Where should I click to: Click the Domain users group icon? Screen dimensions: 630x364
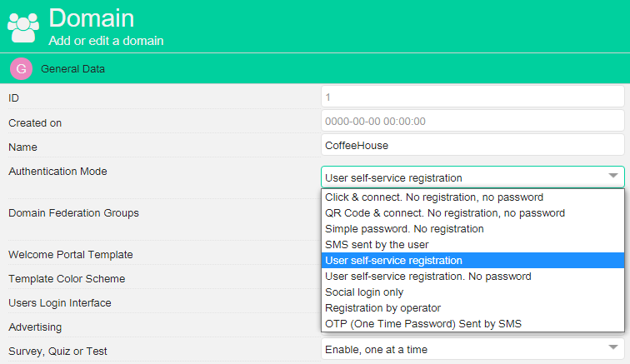[24, 25]
